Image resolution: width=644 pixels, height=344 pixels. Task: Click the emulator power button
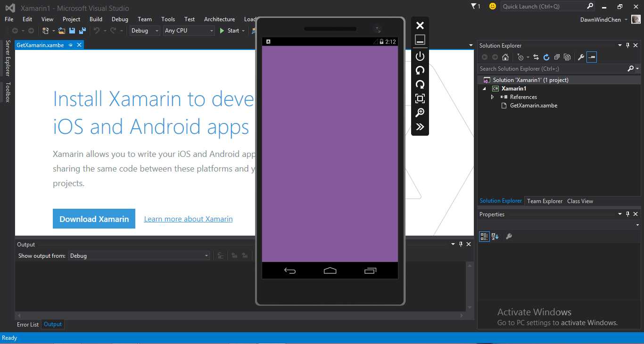[420, 56]
